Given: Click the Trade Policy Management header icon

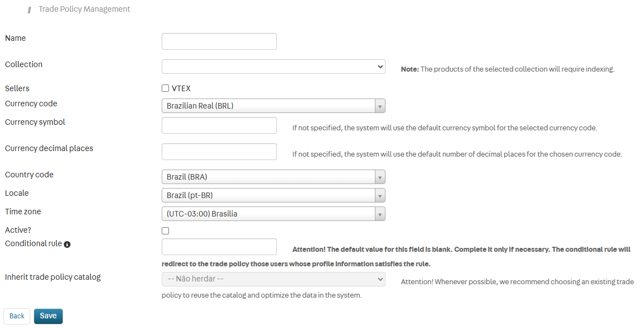Looking at the screenshot, I should coord(30,10).
